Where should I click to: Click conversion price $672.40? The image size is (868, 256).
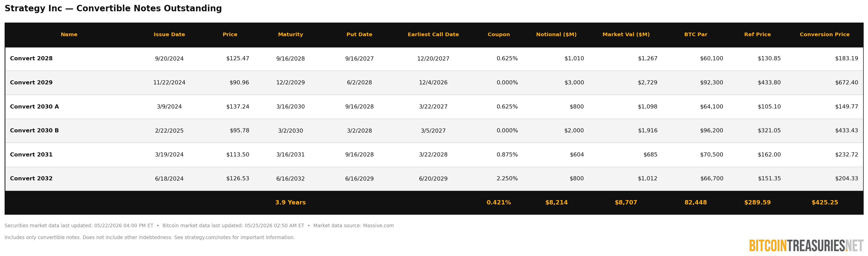(846, 83)
